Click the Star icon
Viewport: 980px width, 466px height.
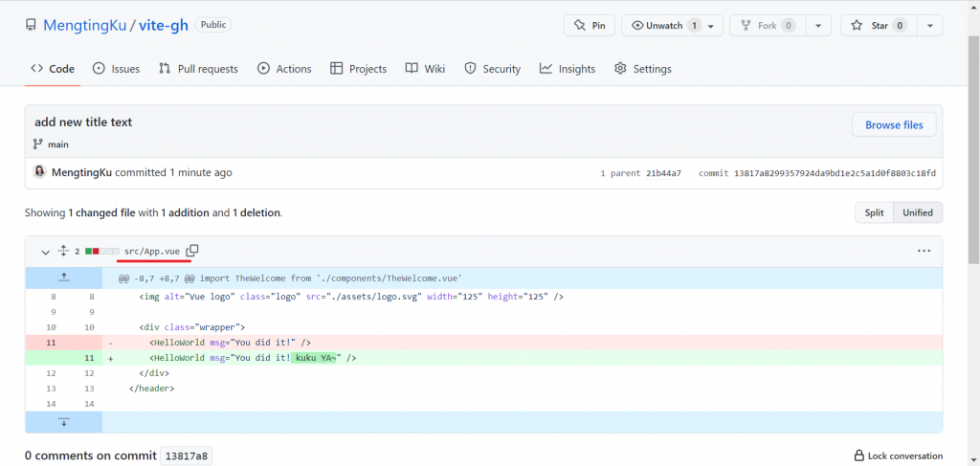tap(857, 26)
